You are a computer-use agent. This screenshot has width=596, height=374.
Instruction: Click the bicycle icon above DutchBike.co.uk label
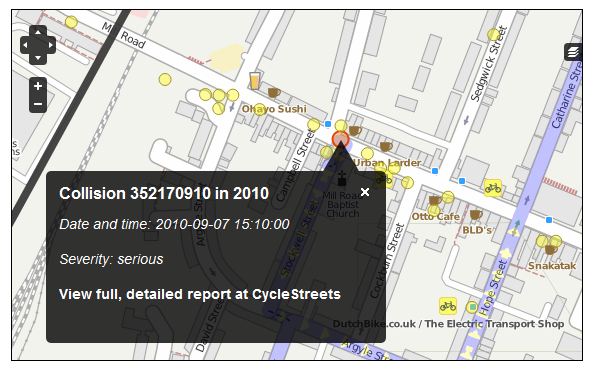click(x=448, y=306)
